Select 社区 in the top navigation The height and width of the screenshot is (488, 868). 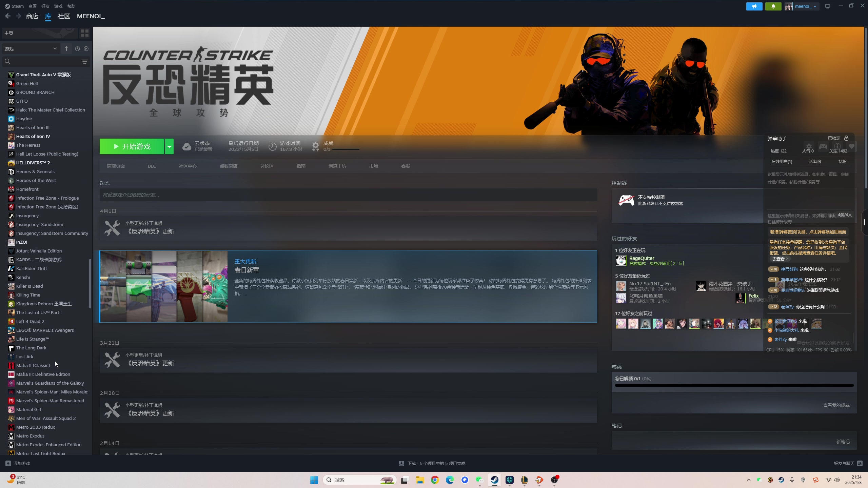click(64, 16)
